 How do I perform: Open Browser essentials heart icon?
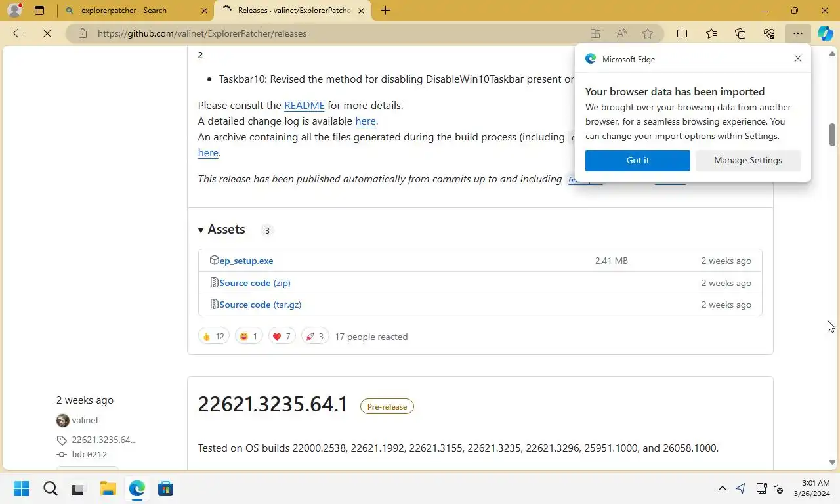coord(769,33)
